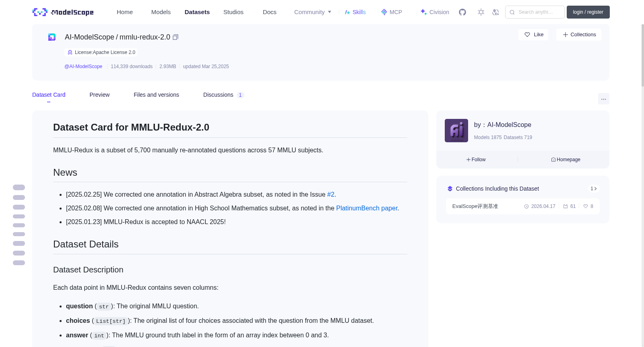This screenshot has height=347, width=644.
Task: Open the Models section
Action: tap(161, 12)
